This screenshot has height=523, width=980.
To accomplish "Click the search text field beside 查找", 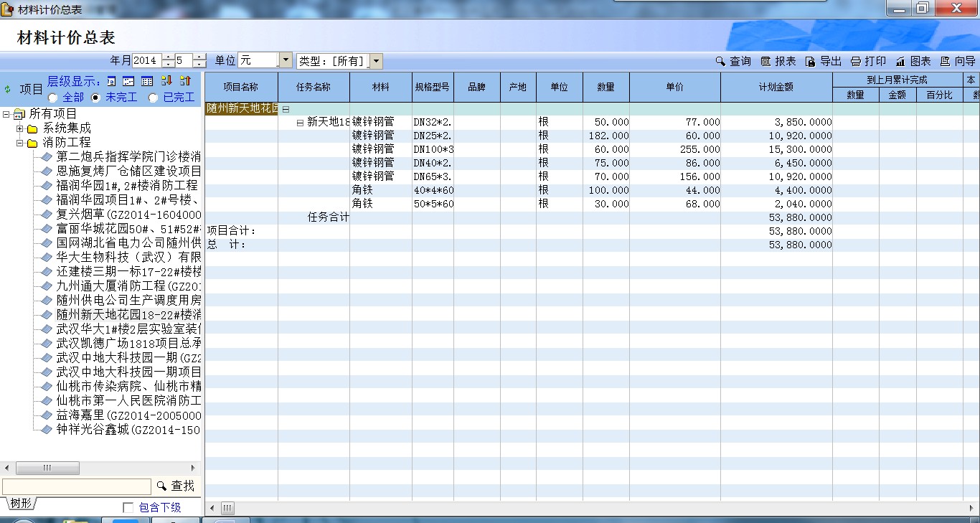I will click(x=77, y=486).
